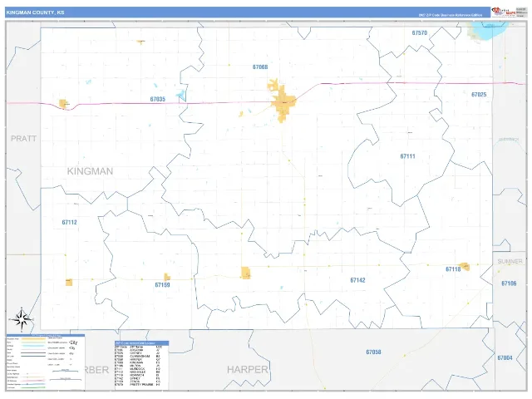The width and height of the screenshot is (532, 399).
Task: Select the Kingman city orange area
Action: pyautogui.click(x=283, y=101)
